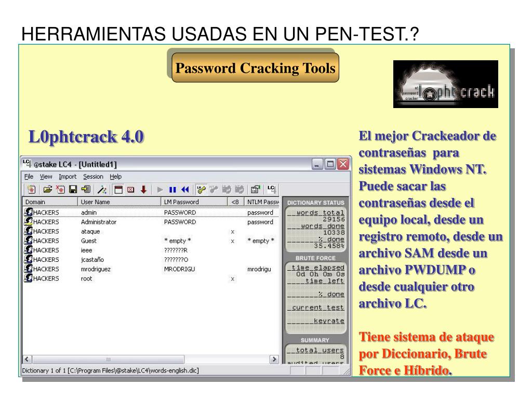Select the user name root

pyautogui.click(x=86, y=278)
